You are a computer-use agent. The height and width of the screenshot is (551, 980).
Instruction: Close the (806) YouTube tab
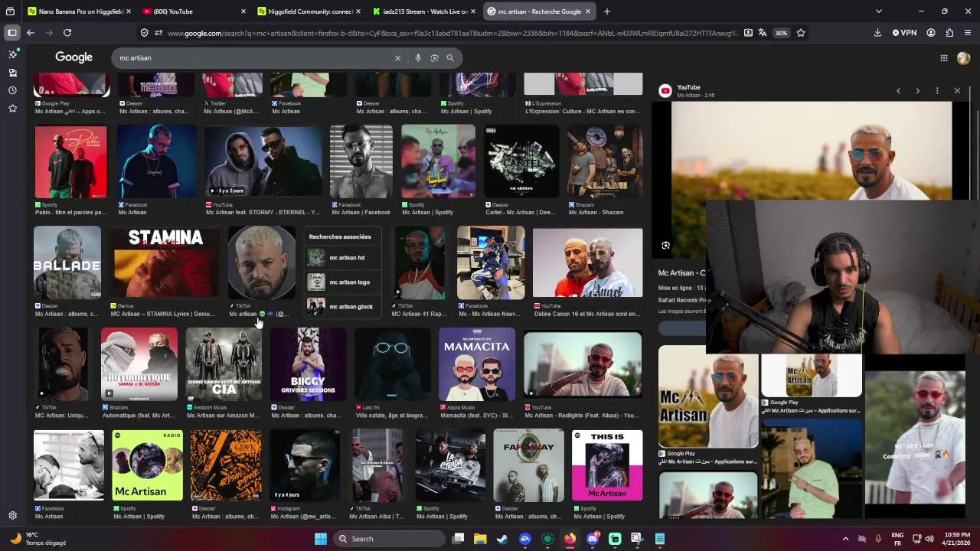[x=243, y=11]
